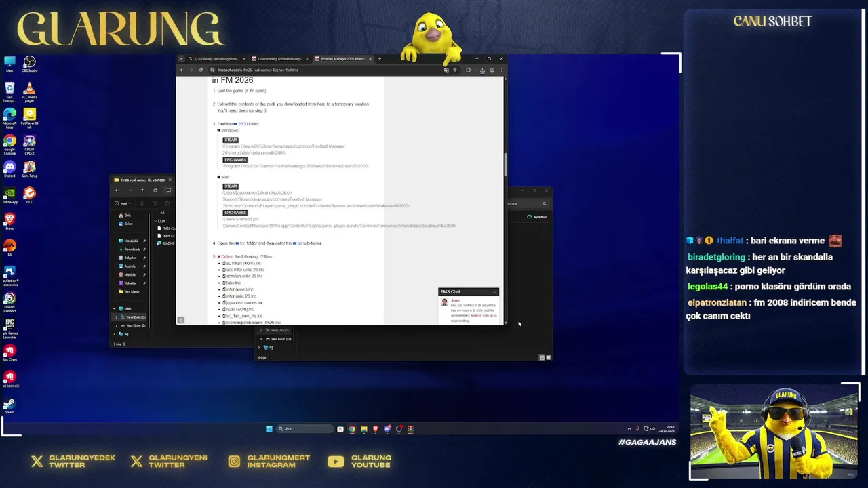The height and width of the screenshot is (488, 868).
Task: Select Resimler in Explorer sidebar
Action: (x=131, y=266)
